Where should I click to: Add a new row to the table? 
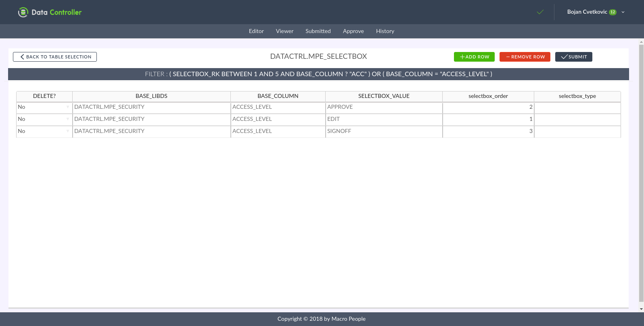[x=474, y=57]
